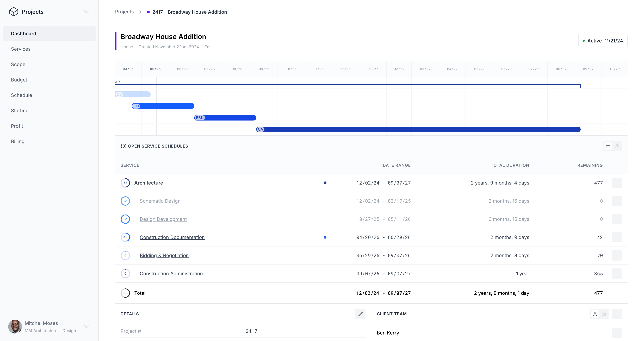Open the Dashboard sidebar item

click(49, 34)
